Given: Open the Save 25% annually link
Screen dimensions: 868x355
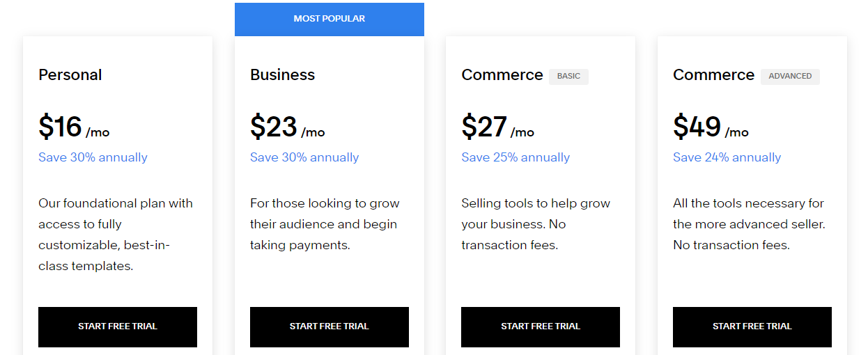Looking at the screenshot, I should pyautogui.click(x=516, y=157).
